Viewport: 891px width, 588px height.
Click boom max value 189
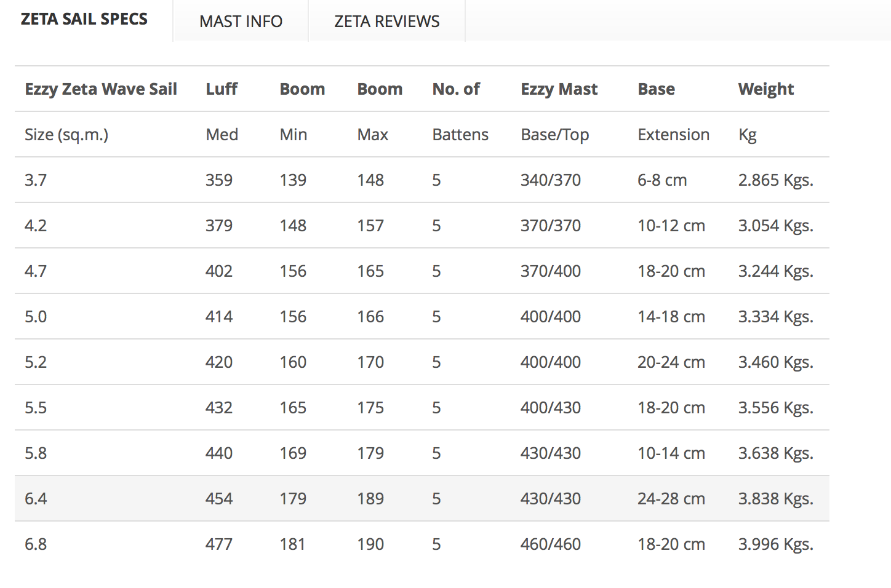[x=370, y=499]
